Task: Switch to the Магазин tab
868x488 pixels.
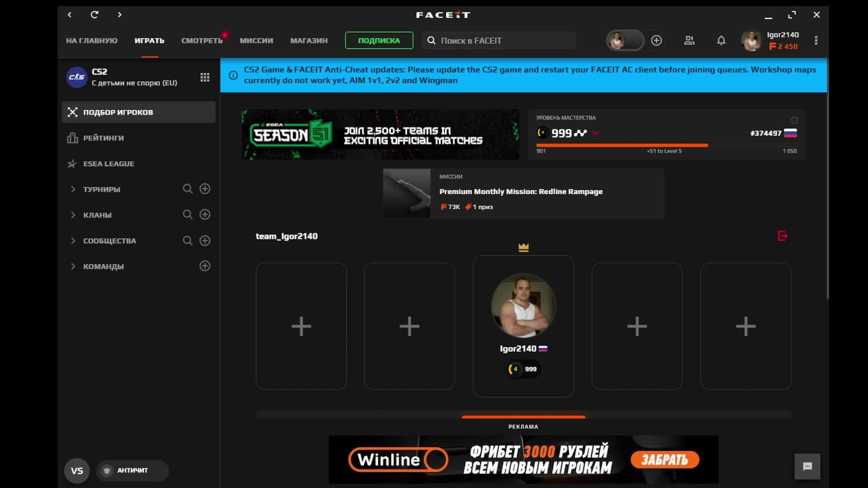Action: 309,41
